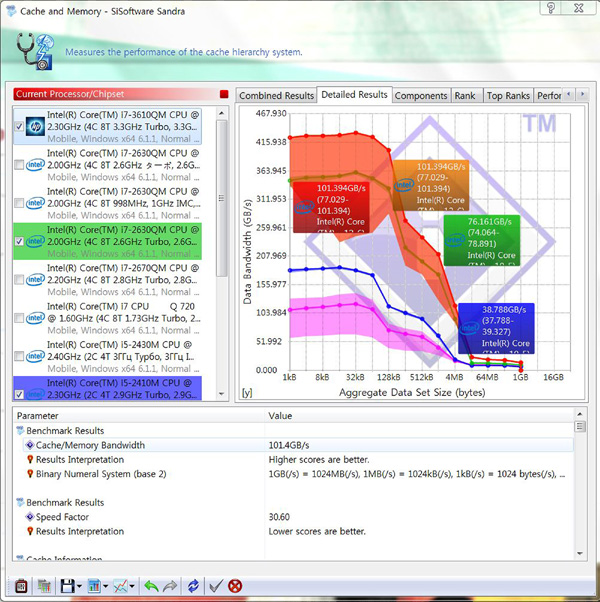Click the [y] axis toggle on chart
The height and width of the screenshot is (602, 600).
point(247,393)
